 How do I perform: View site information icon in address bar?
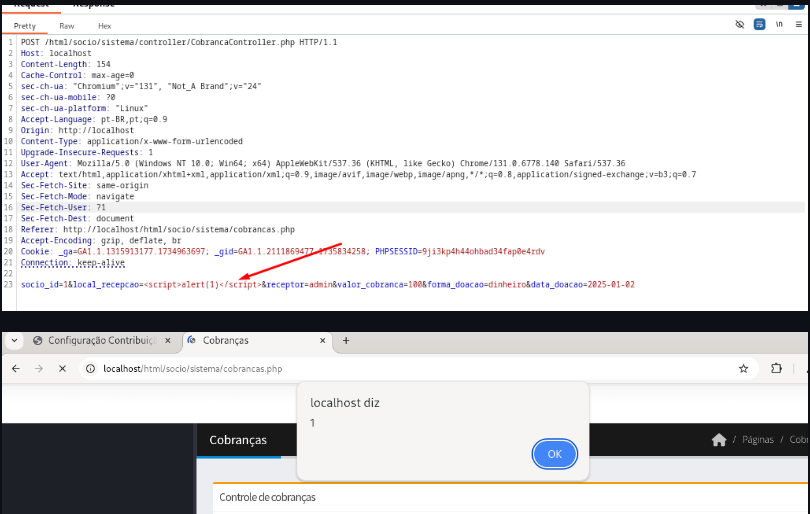(90, 369)
